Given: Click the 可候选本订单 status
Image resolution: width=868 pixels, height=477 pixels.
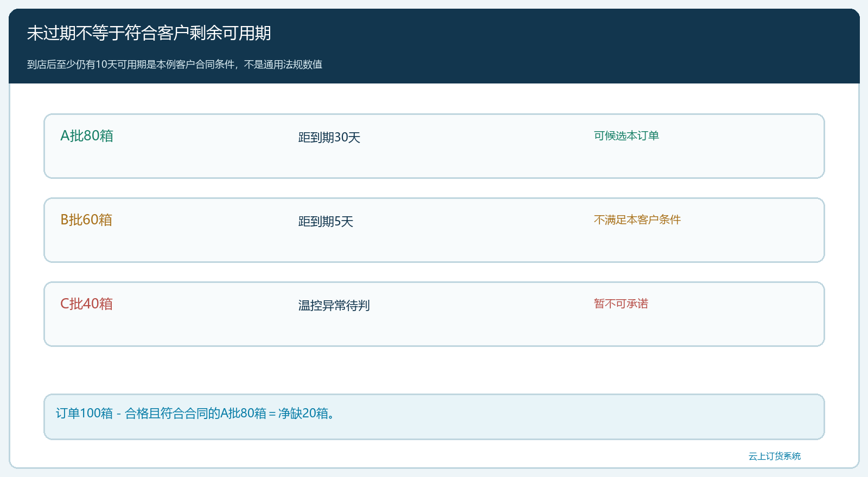Looking at the screenshot, I should tap(627, 136).
